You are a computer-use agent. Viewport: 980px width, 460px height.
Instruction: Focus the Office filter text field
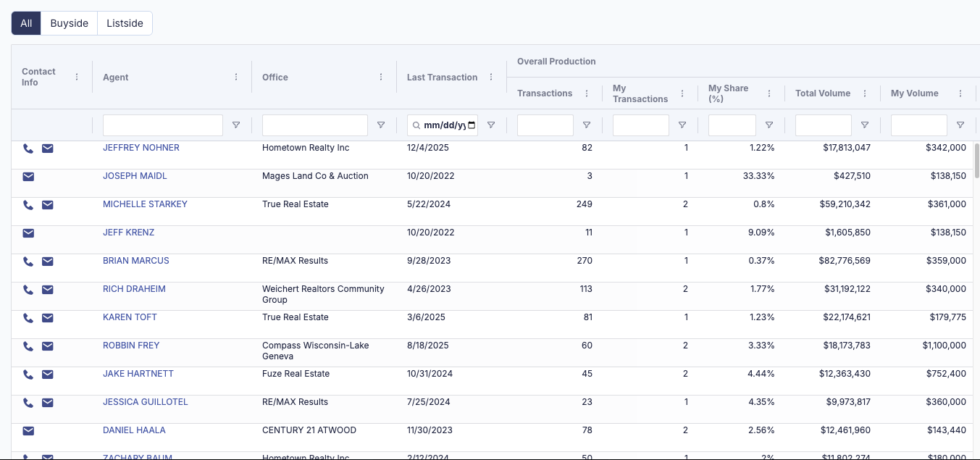(x=315, y=125)
